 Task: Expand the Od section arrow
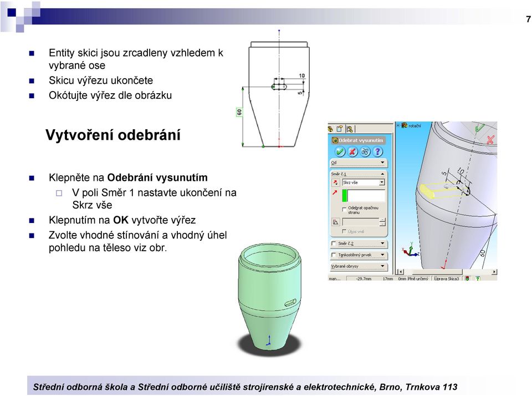382,163
